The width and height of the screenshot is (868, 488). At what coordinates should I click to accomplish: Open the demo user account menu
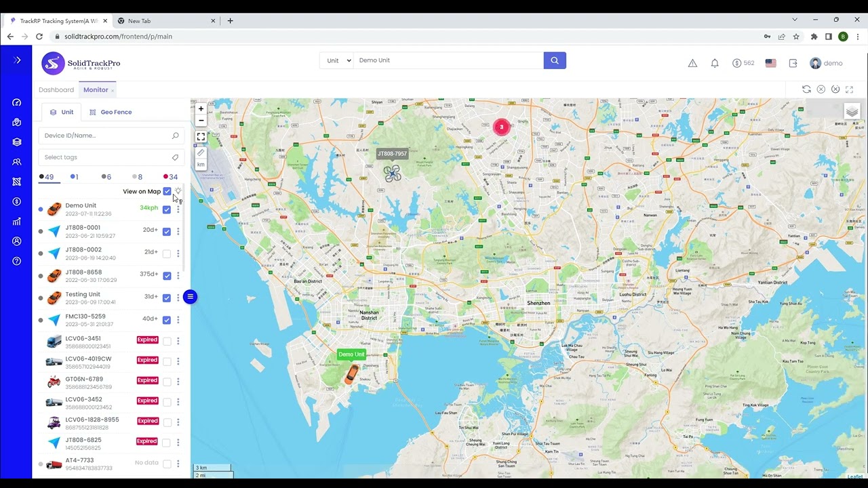coord(826,63)
